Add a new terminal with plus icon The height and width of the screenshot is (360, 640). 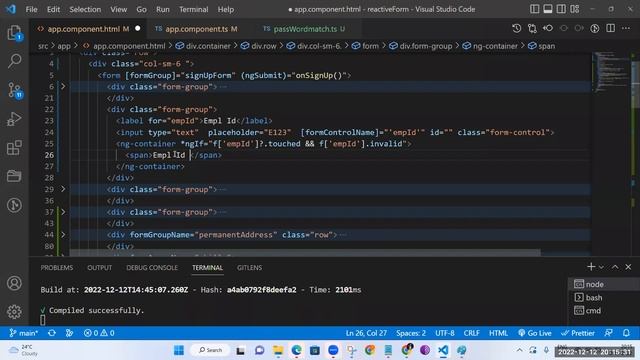coord(591,267)
